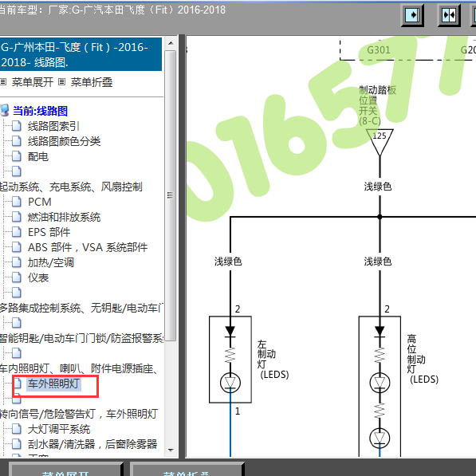
Task: Click the 125 triangle connector symbol
Action: click(380, 142)
